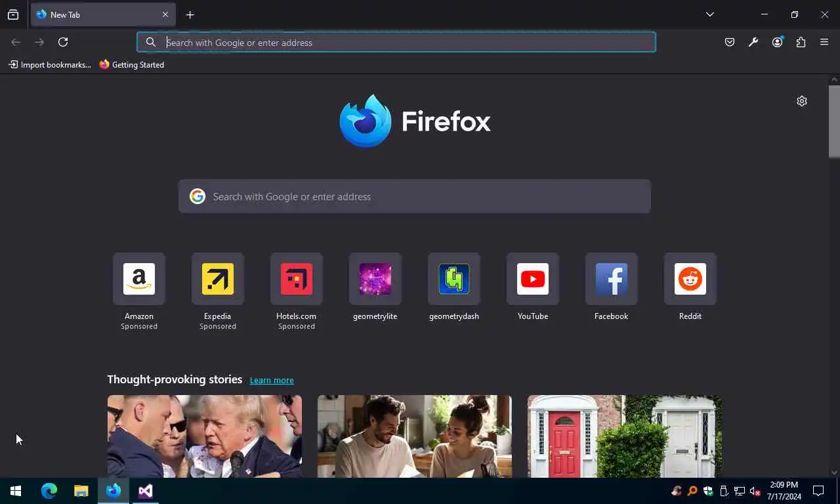Screen dimensions: 840x504
Task: Expand the List all tabs chevron
Action: (x=709, y=14)
